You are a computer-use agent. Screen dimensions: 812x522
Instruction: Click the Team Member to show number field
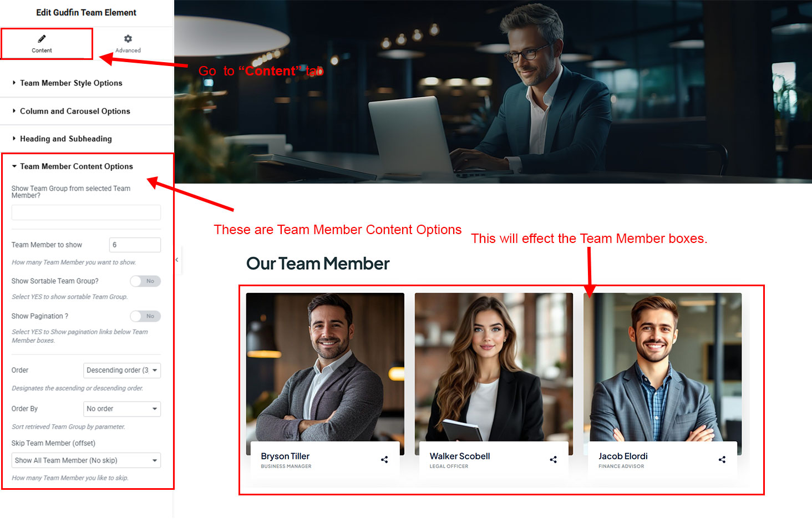click(x=135, y=245)
